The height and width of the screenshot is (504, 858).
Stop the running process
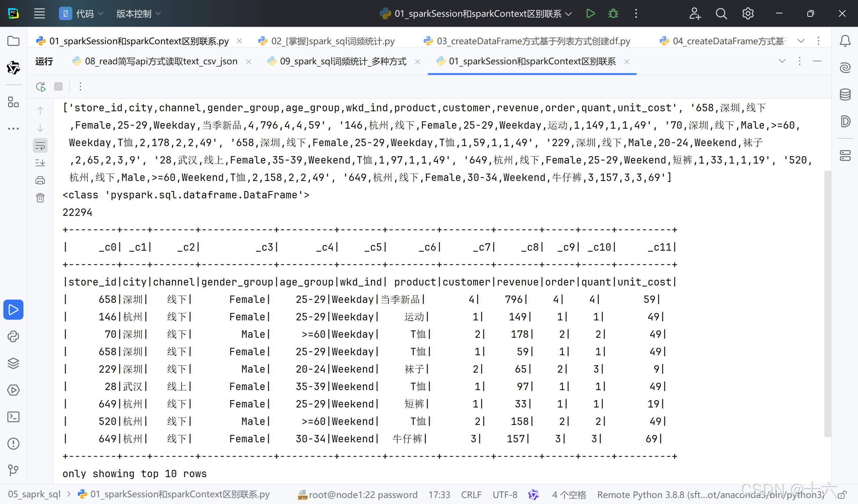click(x=59, y=86)
